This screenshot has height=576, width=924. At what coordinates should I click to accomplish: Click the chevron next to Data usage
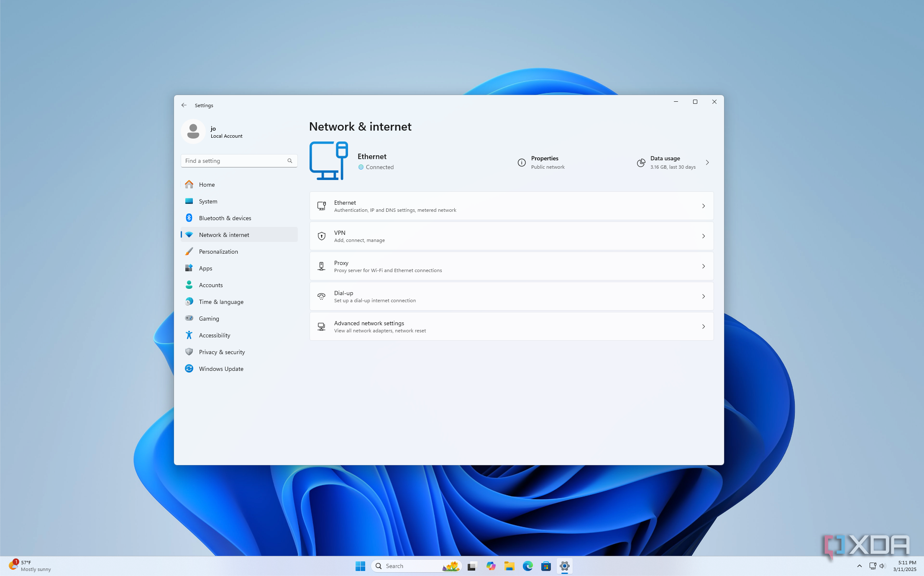(x=707, y=162)
